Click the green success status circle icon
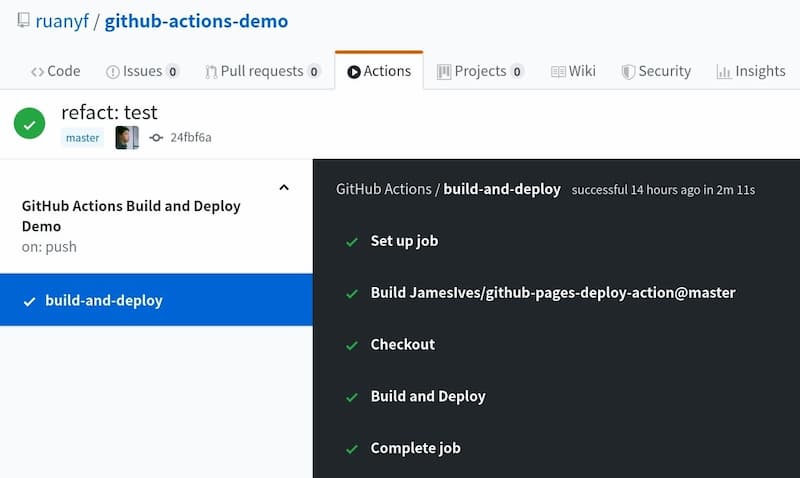 29,124
